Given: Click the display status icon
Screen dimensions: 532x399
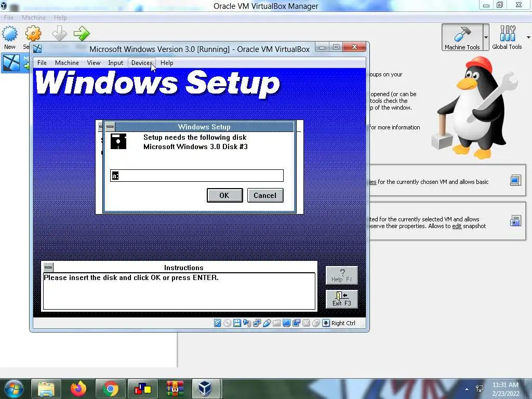Looking at the screenshot, I should [286, 323].
